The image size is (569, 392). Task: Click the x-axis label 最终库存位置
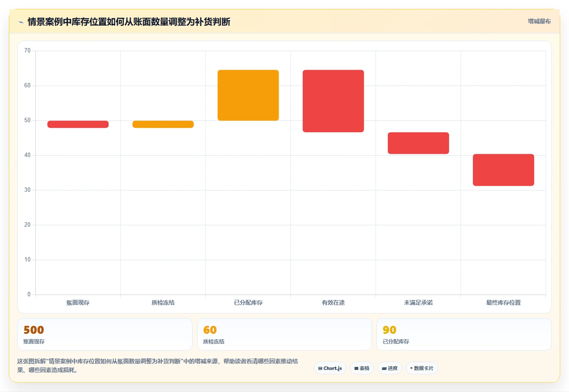pyautogui.click(x=503, y=303)
